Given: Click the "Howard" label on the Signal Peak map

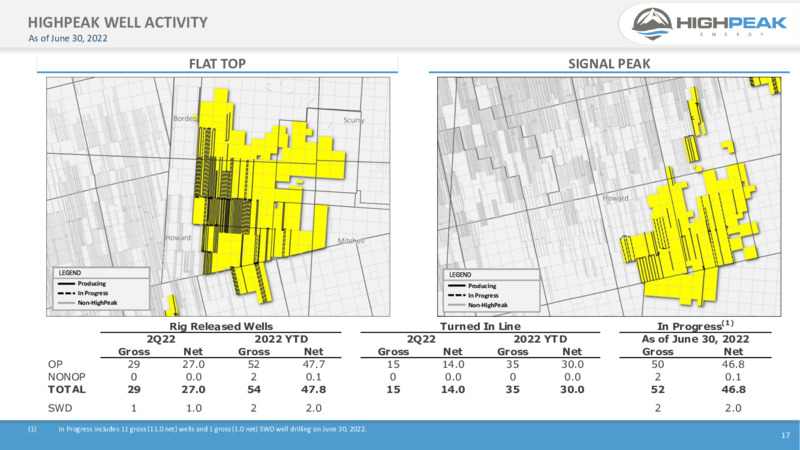Looking at the screenshot, I should click(616, 198).
